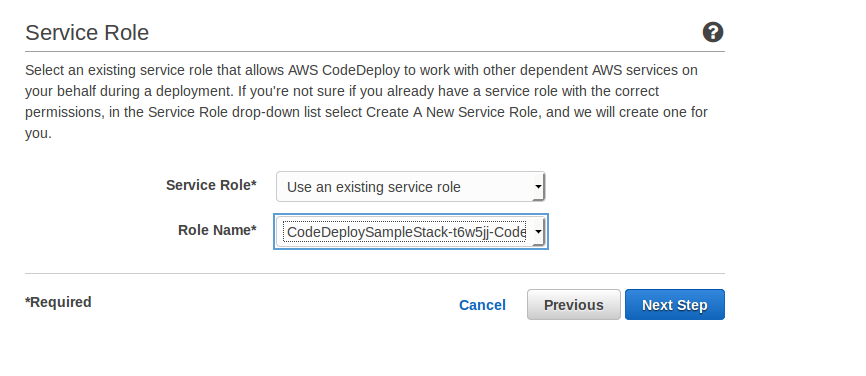Click the '*Required' note text
The width and height of the screenshot is (866, 376).
click(x=58, y=302)
